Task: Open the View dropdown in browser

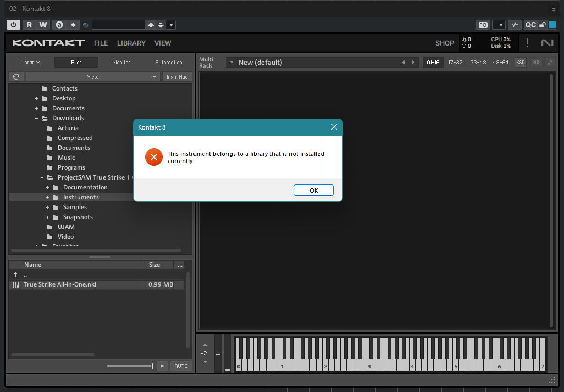Action: (93, 76)
